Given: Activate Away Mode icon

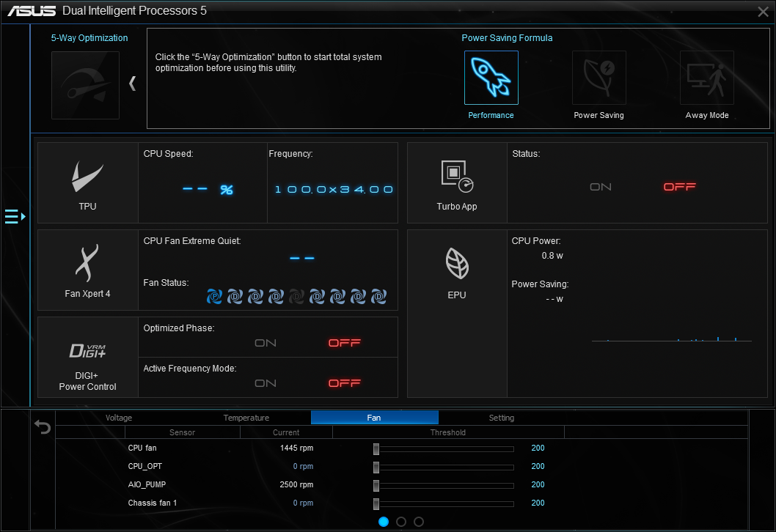Looking at the screenshot, I should tap(707, 78).
